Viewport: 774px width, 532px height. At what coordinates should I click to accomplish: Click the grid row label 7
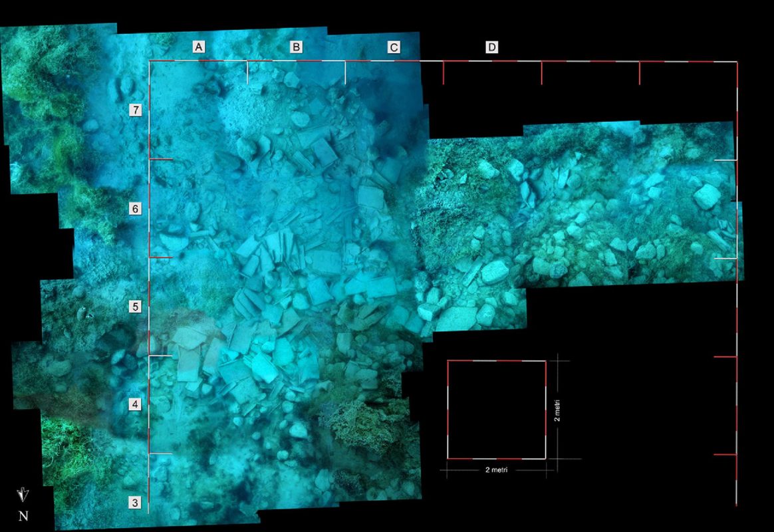(136, 110)
